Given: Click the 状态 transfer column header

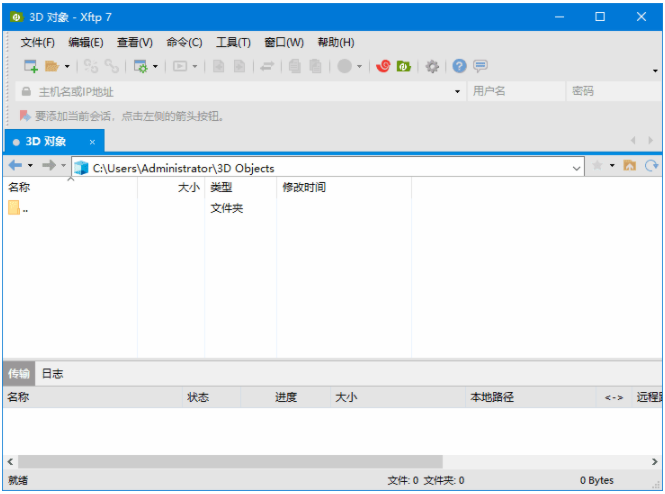Looking at the screenshot, I should [211, 397].
